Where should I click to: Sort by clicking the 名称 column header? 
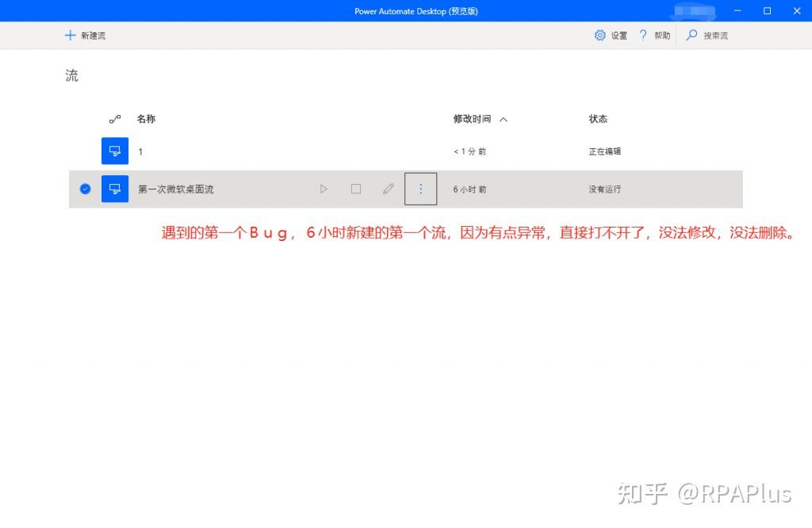(146, 119)
